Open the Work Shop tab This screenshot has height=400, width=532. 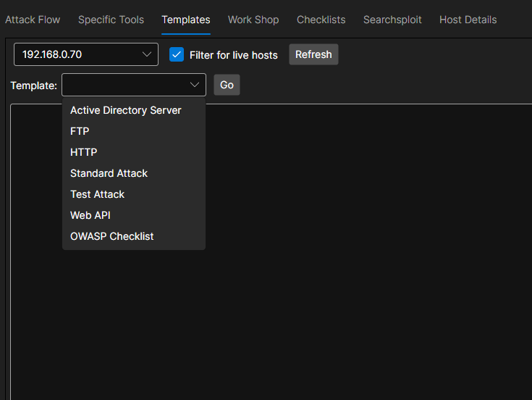click(253, 20)
